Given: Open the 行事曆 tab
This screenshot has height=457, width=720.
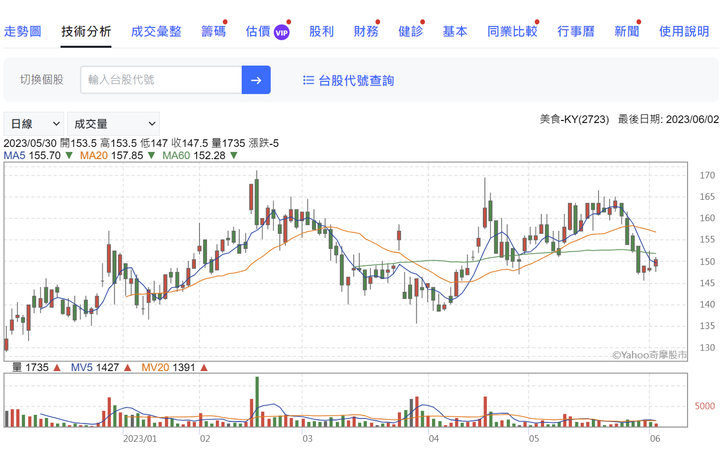Looking at the screenshot, I should tap(576, 31).
